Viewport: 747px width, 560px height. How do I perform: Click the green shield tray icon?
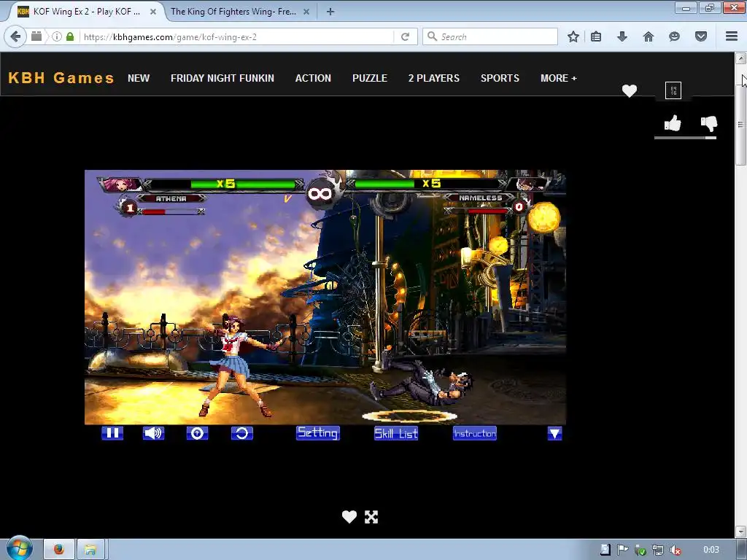[x=640, y=550]
